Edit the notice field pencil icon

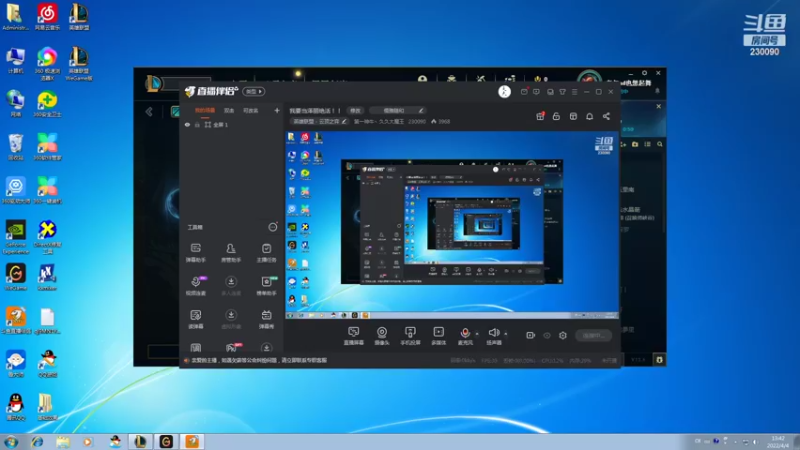click(x=421, y=110)
